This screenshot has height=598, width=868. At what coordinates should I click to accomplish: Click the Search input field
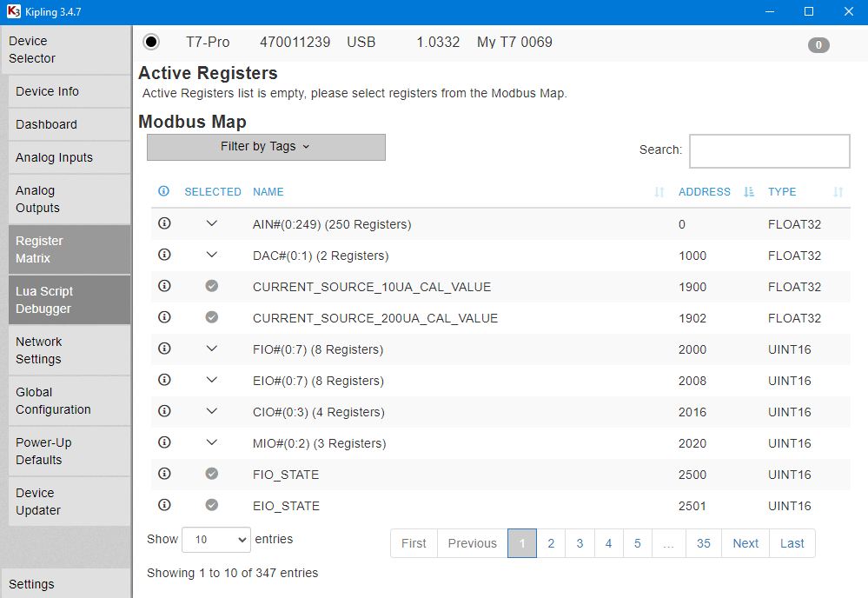[x=769, y=150]
